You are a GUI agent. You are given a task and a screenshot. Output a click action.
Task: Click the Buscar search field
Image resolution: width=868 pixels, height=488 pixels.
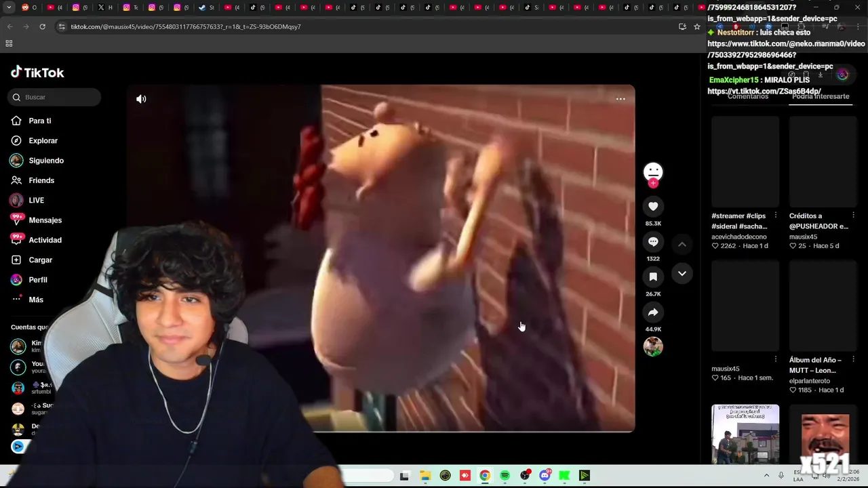[54, 97]
